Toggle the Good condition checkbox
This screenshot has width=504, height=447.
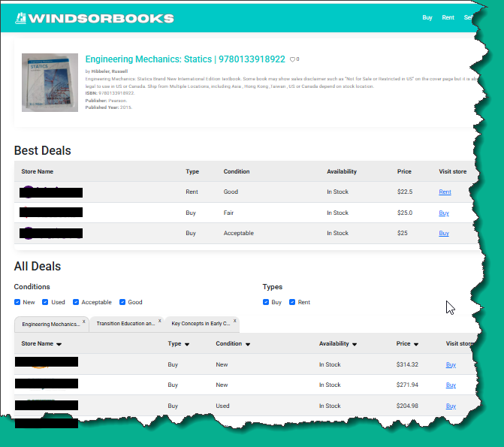click(122, 302)
